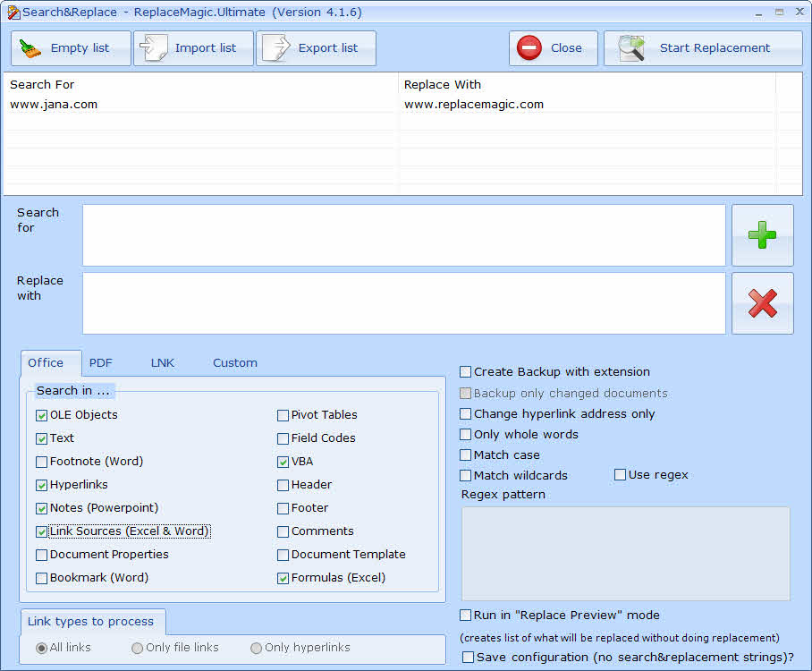Toggle the Hyperlinks checkbox
This screenshot has width=812, height=671.
tap(42, 486)
